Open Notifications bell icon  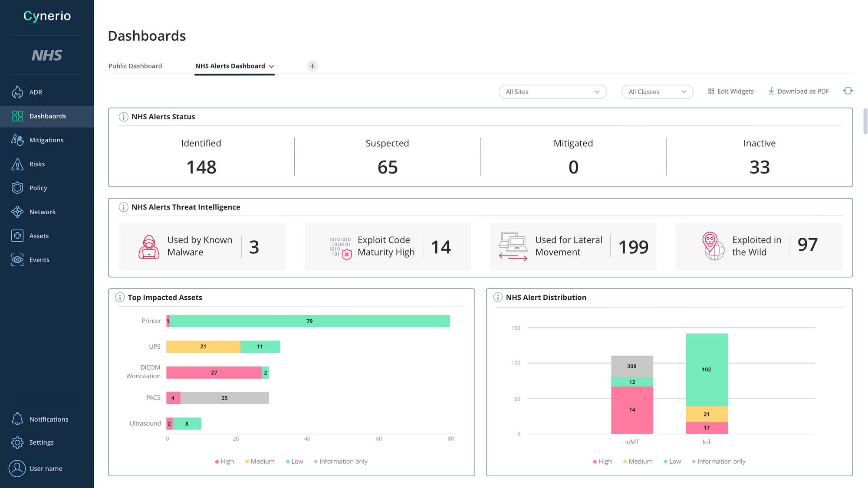[17, 419]
